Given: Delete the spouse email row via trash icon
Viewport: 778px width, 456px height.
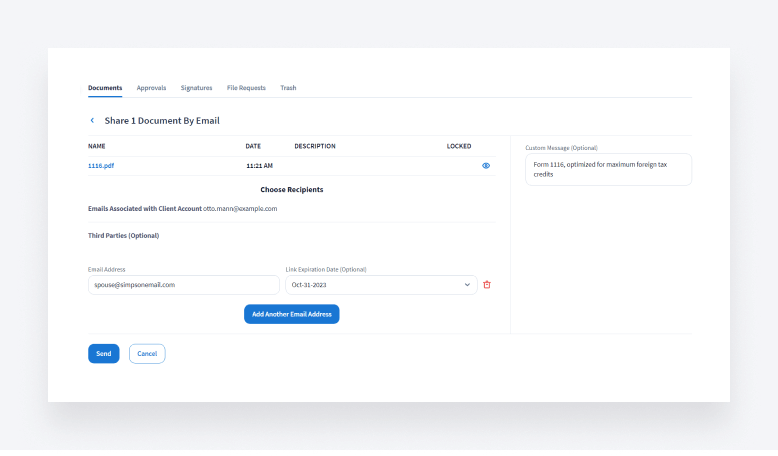Looking at the screenshot, I should coord(487,285).
